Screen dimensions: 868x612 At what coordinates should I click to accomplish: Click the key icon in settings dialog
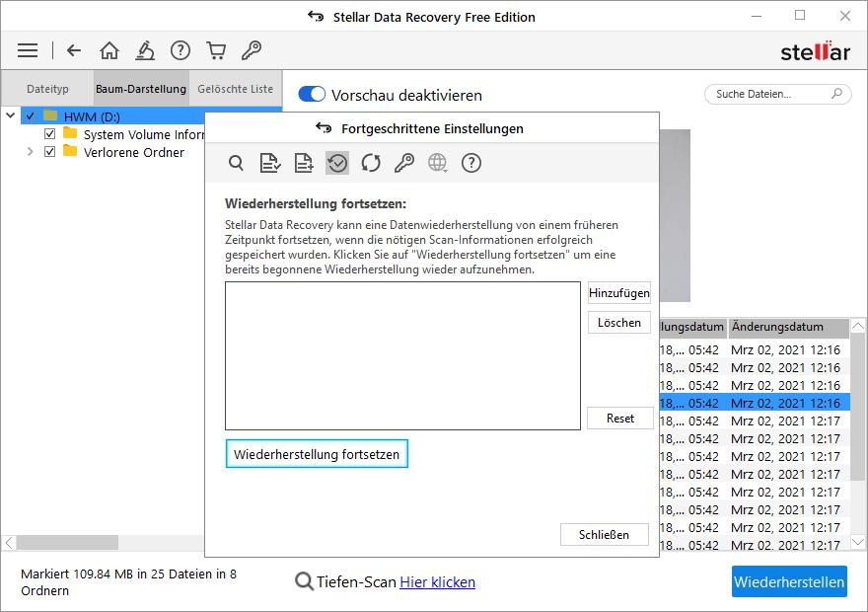click(404, 163)
